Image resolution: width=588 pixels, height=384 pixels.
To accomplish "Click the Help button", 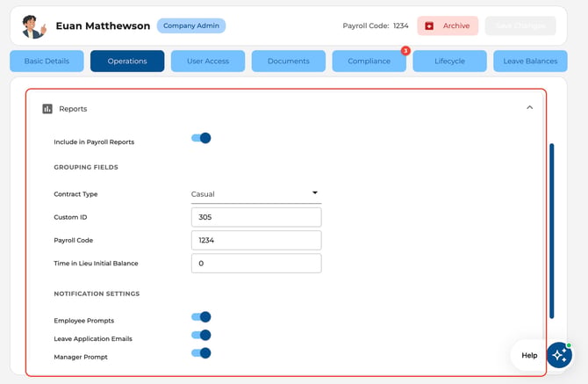I will [529, 355].
